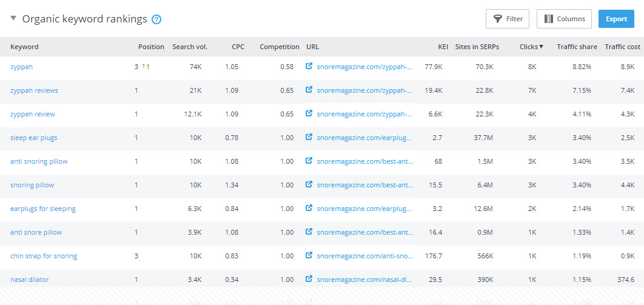Click the blue Export button
Screen dimensions: 644x305
pyautogui.click(x=616, y=19)
